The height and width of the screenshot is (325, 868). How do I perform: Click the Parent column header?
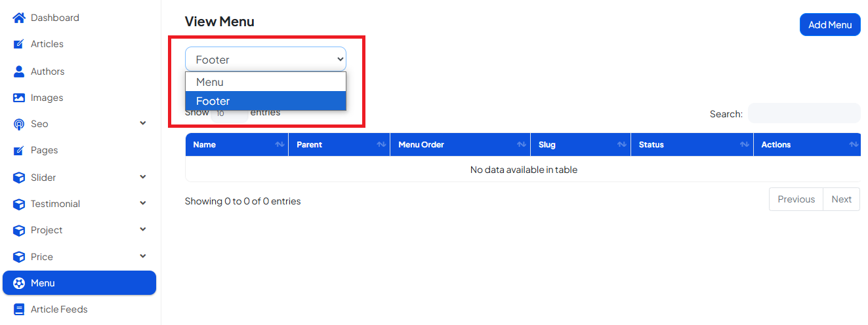click(339, 145)
